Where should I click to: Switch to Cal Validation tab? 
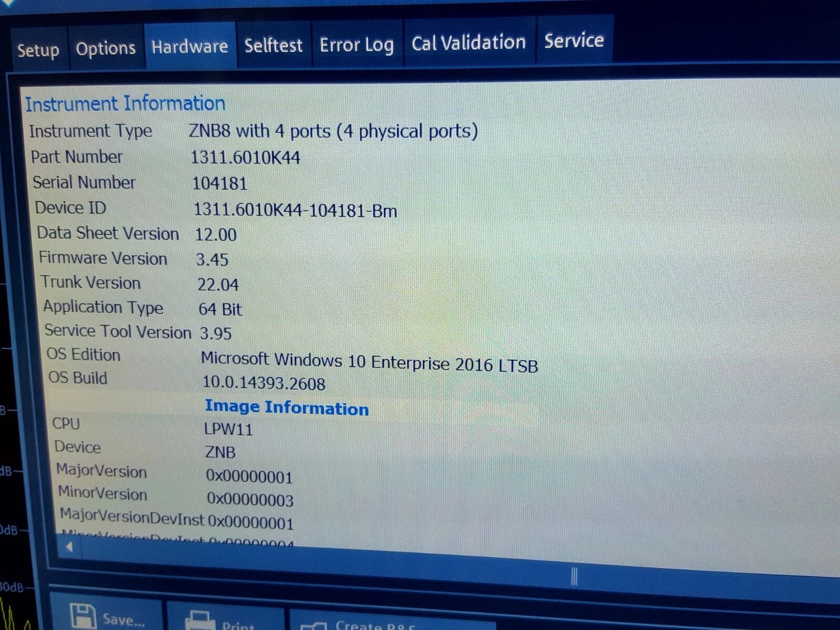tap(469, 42)
